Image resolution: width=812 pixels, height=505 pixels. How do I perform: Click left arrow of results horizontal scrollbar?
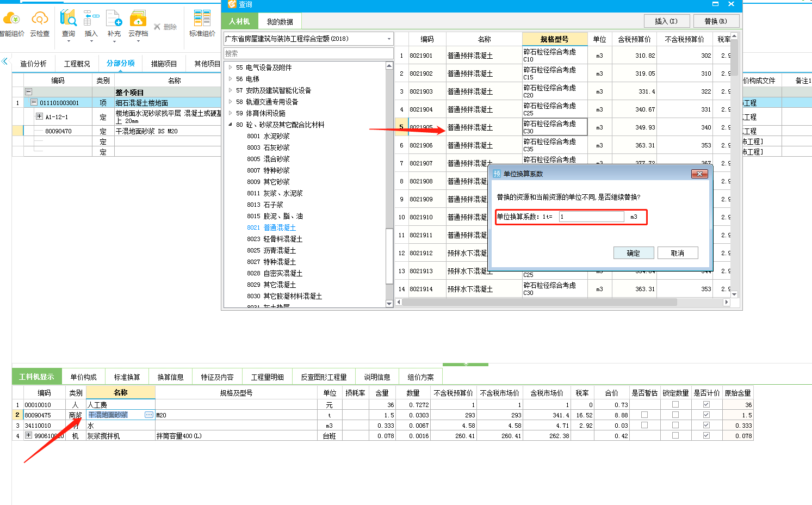[399, 302]
